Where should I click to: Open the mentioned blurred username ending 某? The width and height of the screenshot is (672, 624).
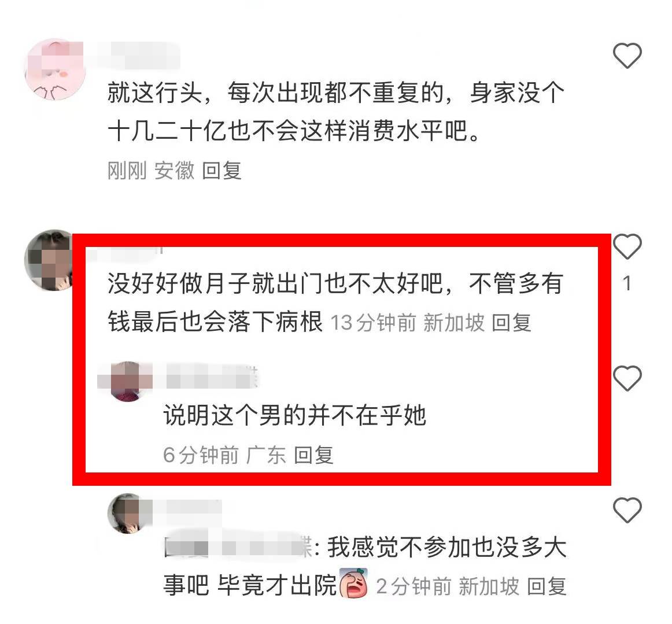238,547
